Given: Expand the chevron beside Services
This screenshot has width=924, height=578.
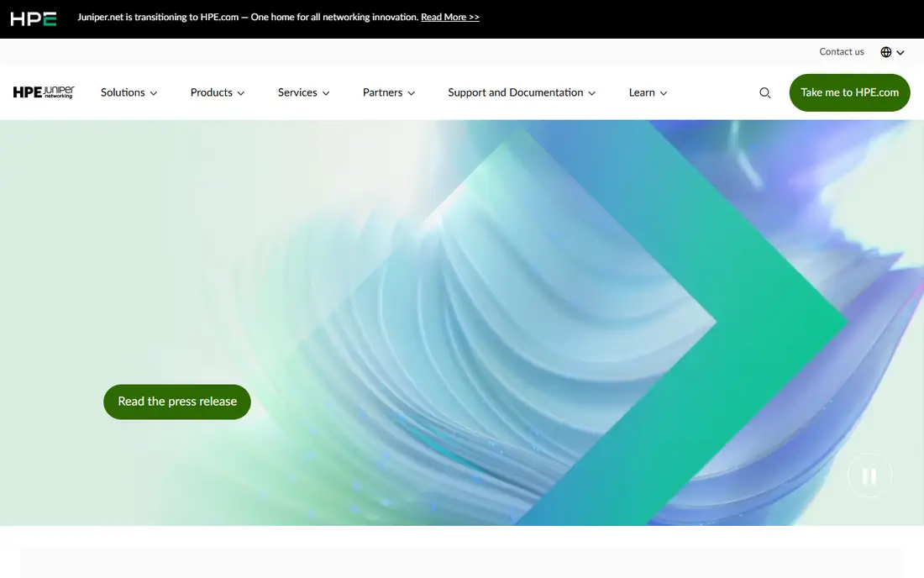Looking at the screenshot, I should pyautogui.click(x=326, y=93).
